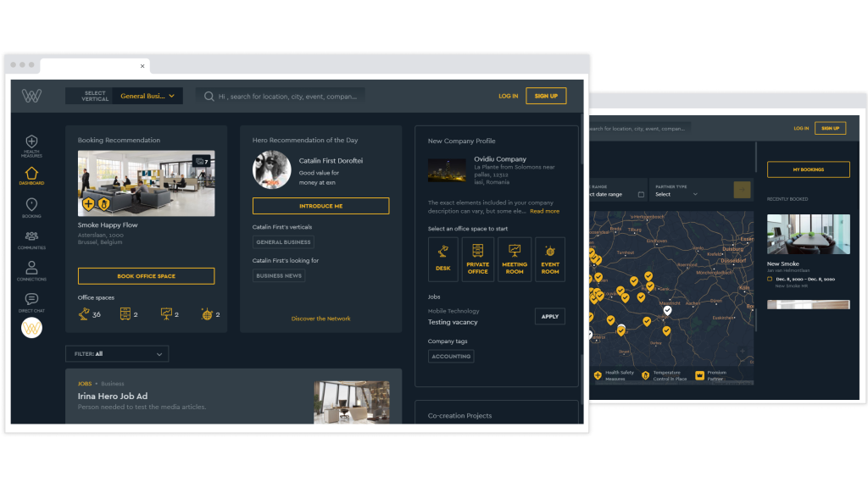This screenshot has width=868, height=488.
Task: Click the name Catalin First Doroftei
Action: [x=331, y=161]
